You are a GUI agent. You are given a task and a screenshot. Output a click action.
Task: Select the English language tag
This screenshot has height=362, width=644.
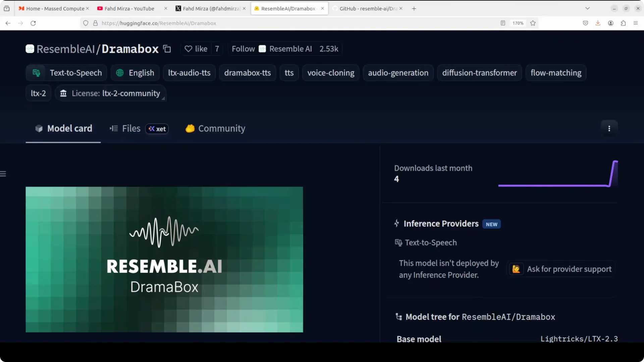point(135,73)
